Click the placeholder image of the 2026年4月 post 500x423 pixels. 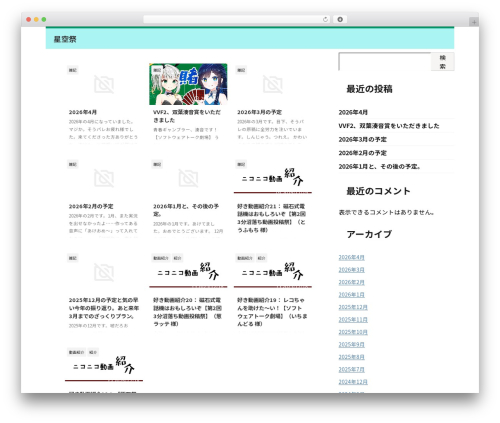pos(104,84)
